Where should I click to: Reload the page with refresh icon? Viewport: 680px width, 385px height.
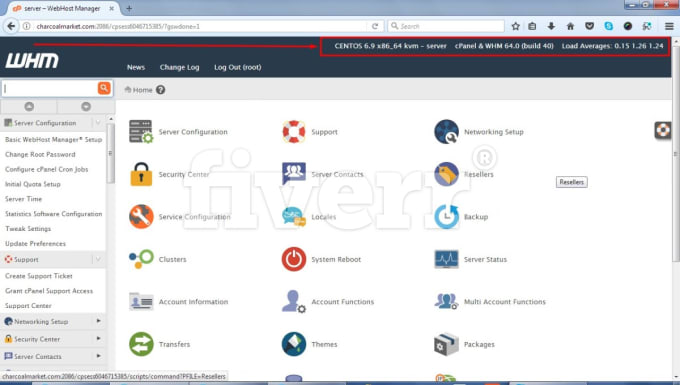[375, 26]
